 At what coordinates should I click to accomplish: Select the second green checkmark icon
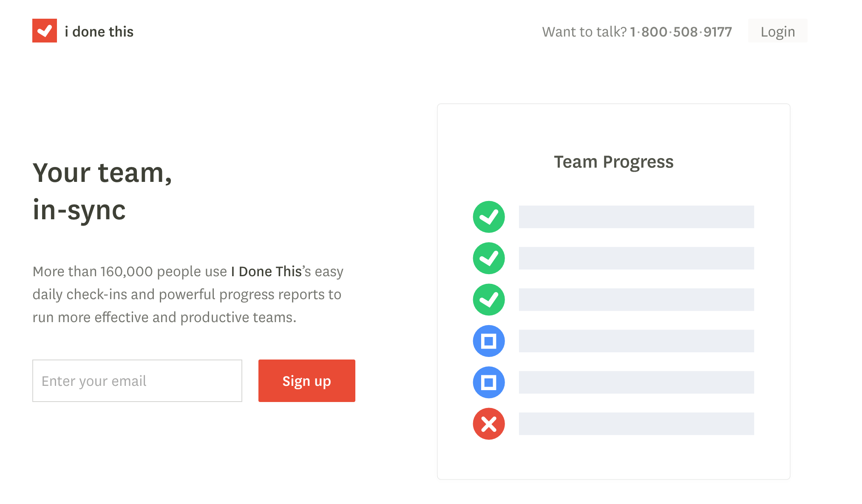(x=489, y=258)
